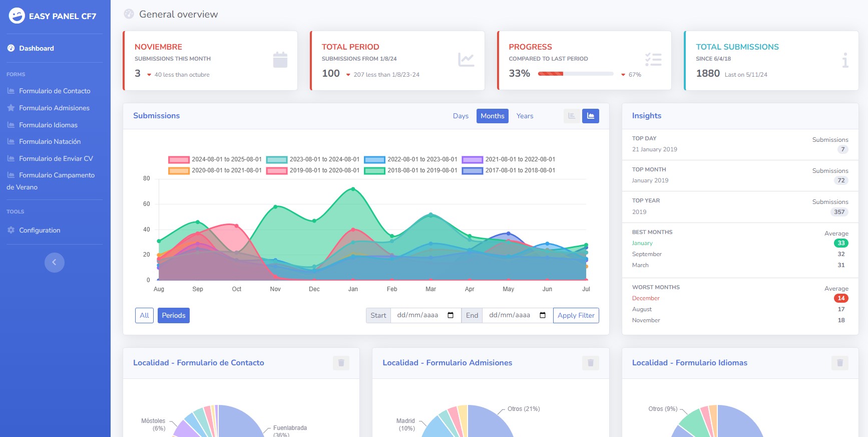Collapse the sidebar with the chevron button
Image resolution: width=868 pixels, height=437 pixels.
pyautogui.click(x=55, y=262)
